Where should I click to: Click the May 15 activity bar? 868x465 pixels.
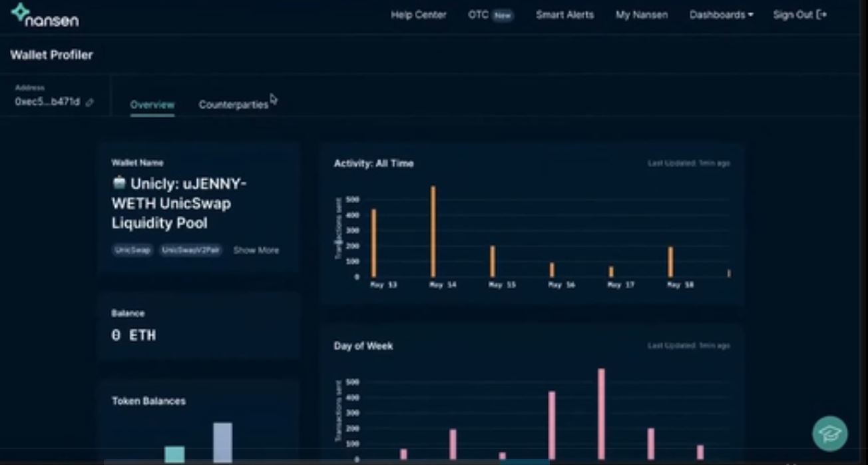coord(493,261)
